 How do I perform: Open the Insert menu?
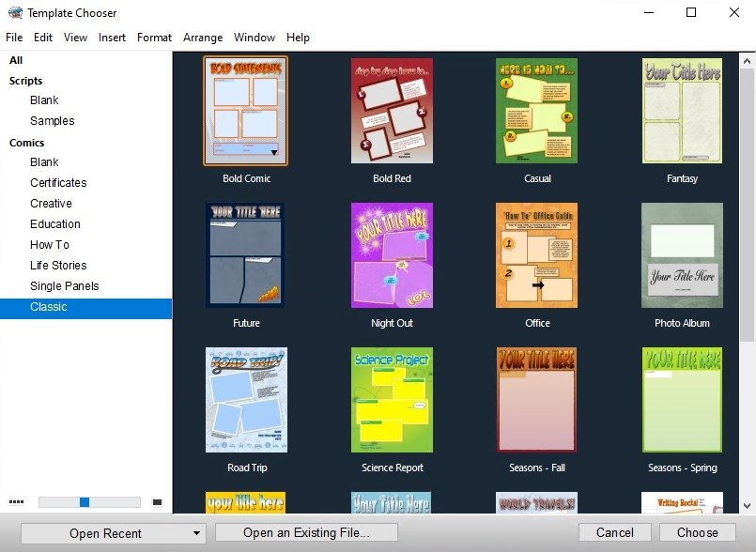point(112,38)
